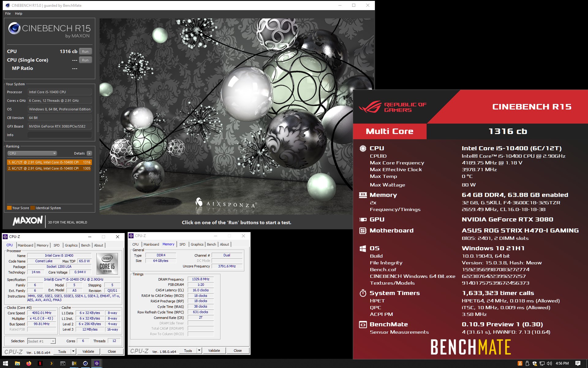Click the Motherboard icon in BenchMate
The height and width of the screenshot is (368, 588).
click(363, 231)
